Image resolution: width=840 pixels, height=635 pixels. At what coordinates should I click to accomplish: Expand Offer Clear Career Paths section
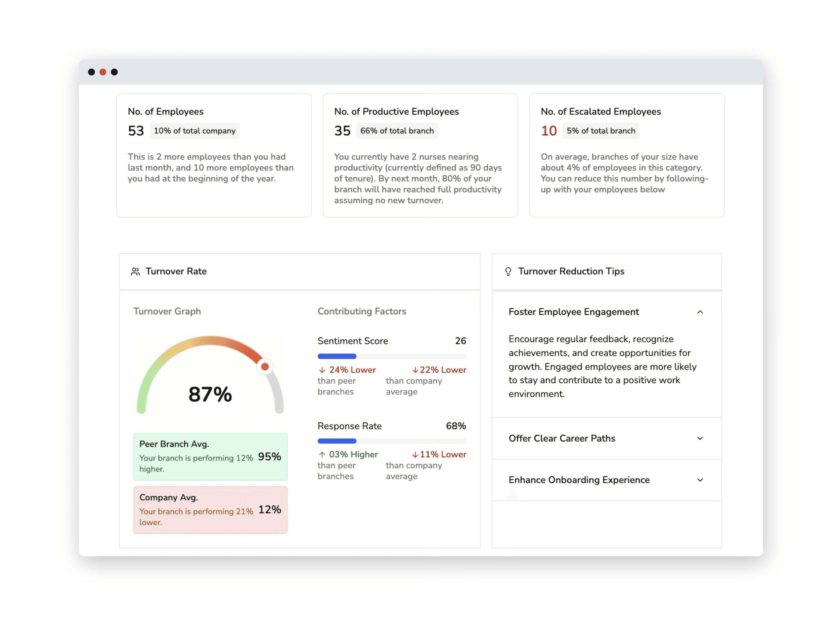(700, 438)
